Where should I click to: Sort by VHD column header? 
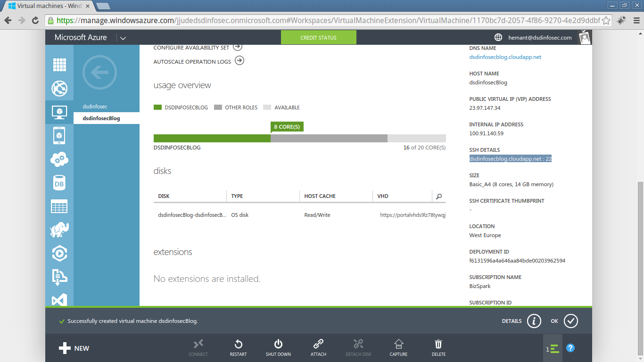[x=402, y=196]
